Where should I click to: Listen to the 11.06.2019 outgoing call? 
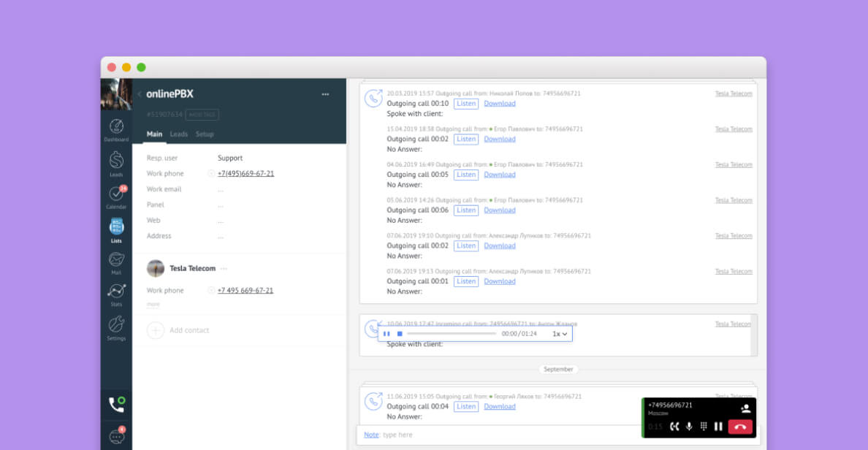pos(466,406)
